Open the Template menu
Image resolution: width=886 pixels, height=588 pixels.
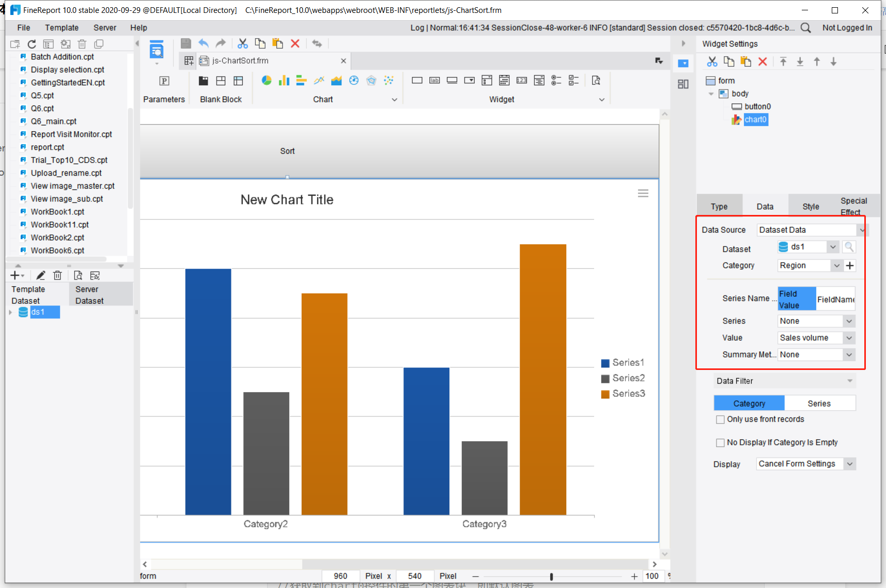tap(61, 28)
